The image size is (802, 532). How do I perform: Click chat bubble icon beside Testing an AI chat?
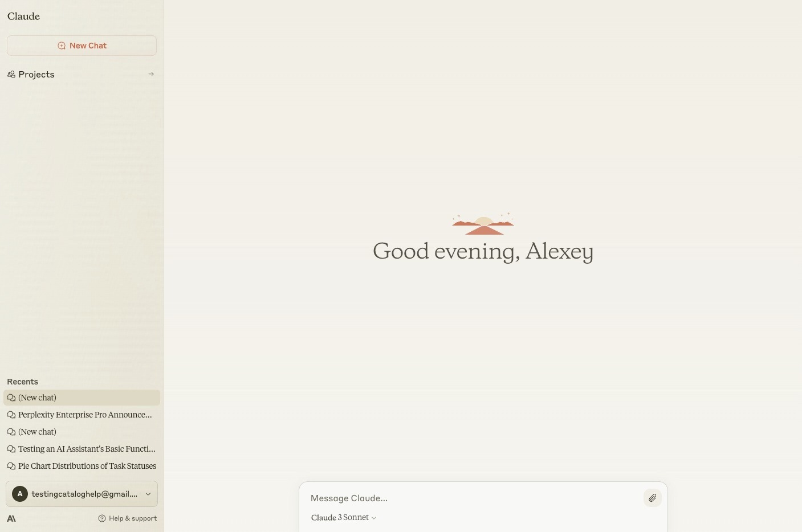tap(11, 449)
